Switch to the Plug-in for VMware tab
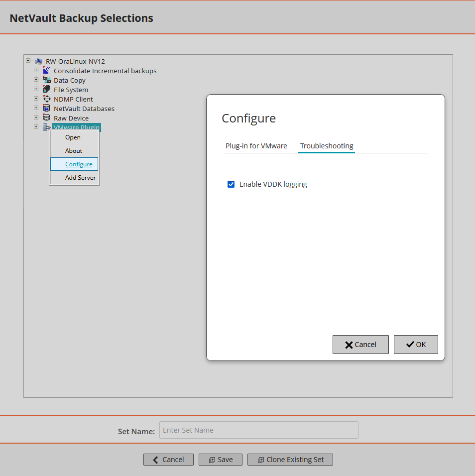 256,146
